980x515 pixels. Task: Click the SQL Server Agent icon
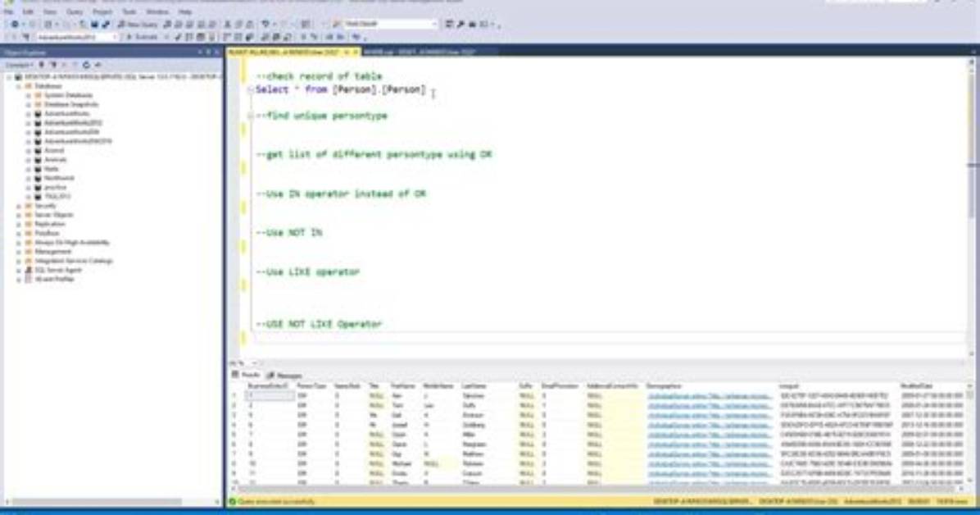[x=28, y=271]
